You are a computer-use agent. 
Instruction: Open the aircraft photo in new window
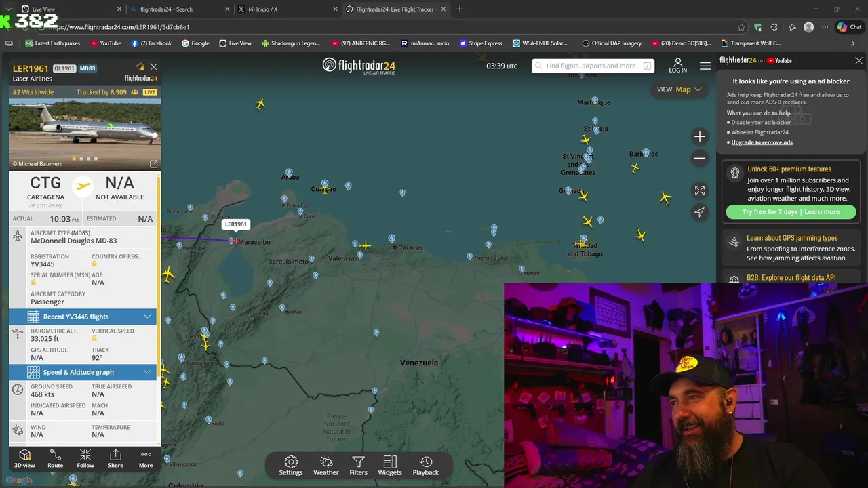pyautogui.click(x=153, y=164)
